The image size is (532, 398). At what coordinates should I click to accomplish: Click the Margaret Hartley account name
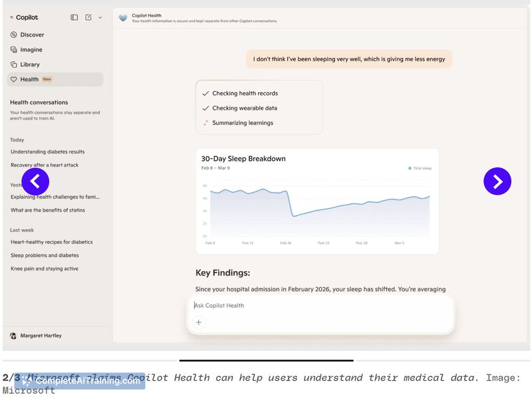[41, 336]
